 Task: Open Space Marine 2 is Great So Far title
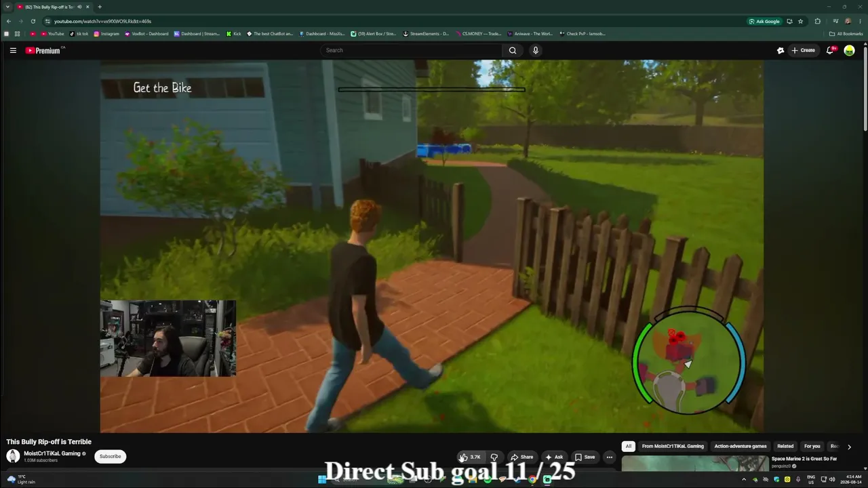(804, 459)
